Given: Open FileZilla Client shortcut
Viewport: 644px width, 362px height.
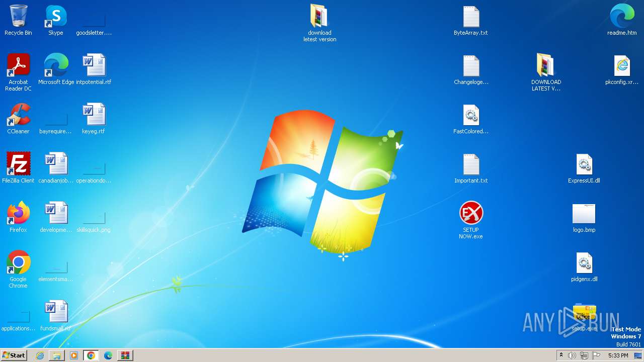Looking at the screenshot, I should [x=18, y=168].
